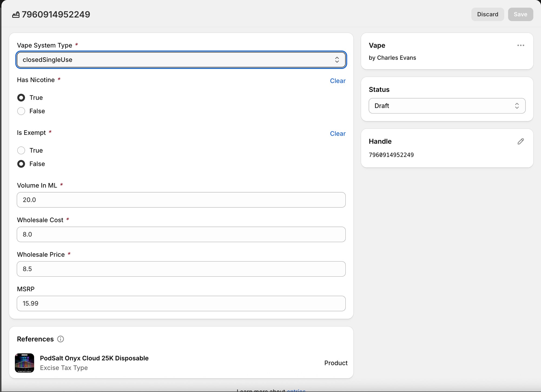Click the MSRP input field

tap(181, 303)
